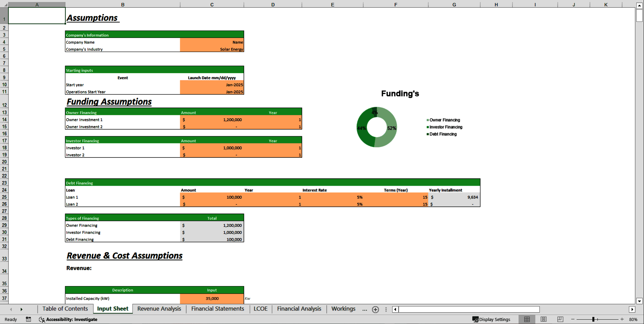644x324 pixels.
Task: Select Normal view icon in status bar
Action: point(527,319)
